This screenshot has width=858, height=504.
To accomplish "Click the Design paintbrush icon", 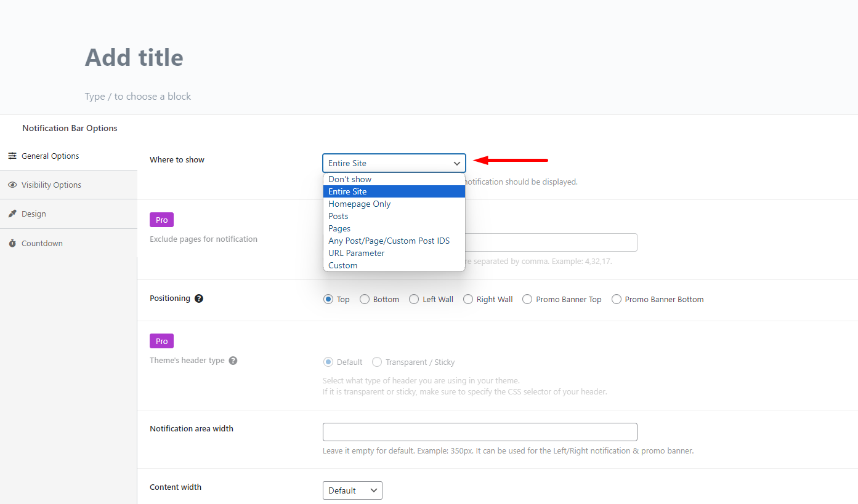I will tap(12, 214).
